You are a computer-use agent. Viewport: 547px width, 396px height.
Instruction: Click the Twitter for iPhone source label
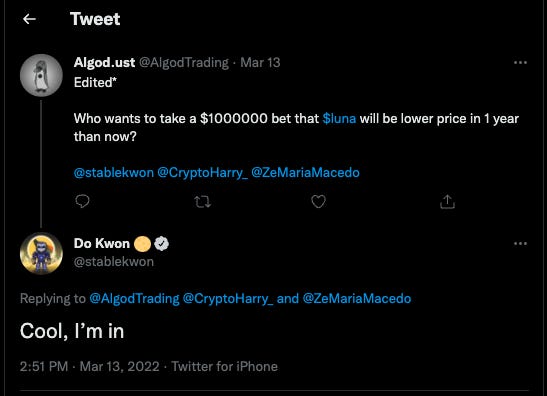[224, 367]
